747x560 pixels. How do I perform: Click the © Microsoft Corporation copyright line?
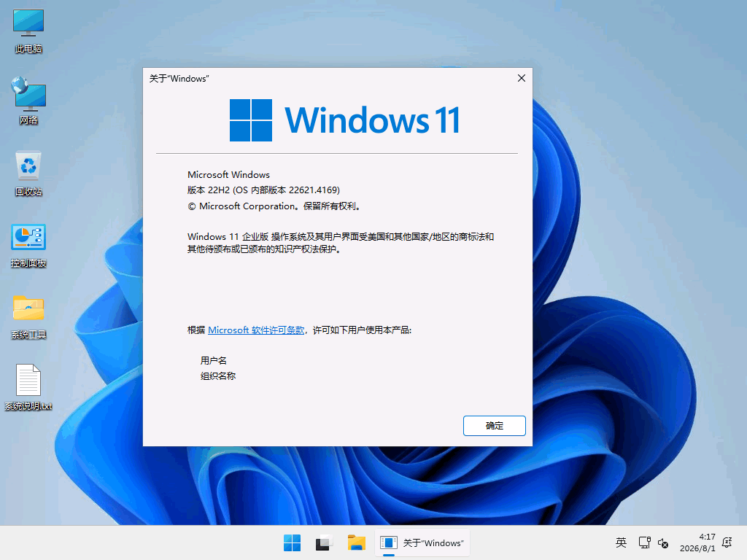(x=275, y=206)
